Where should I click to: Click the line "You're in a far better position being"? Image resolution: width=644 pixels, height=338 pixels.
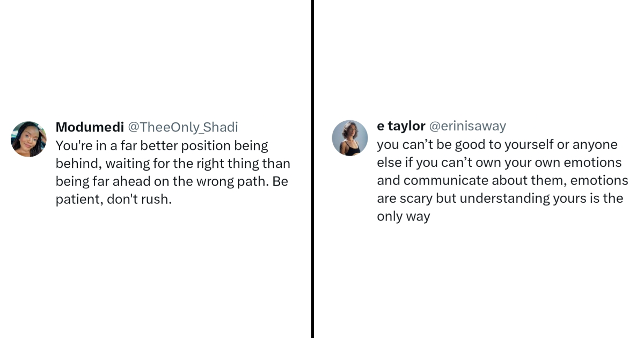click(162, 146)
